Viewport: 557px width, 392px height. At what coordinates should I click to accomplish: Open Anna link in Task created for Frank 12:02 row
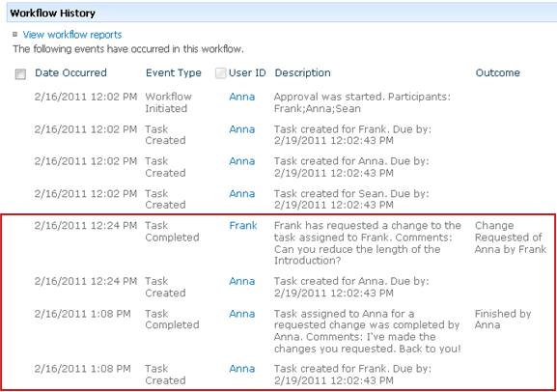(x=242, y=129)
